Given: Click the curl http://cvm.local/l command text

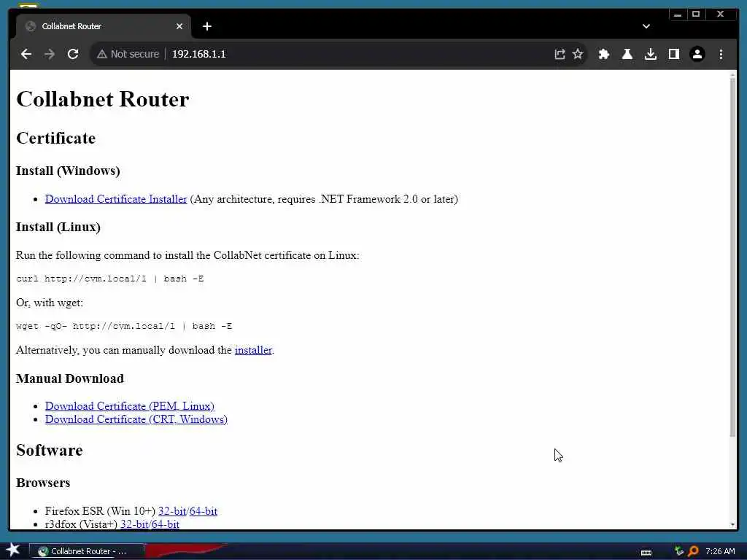Looking at the screenshot, I should point(110,279).
